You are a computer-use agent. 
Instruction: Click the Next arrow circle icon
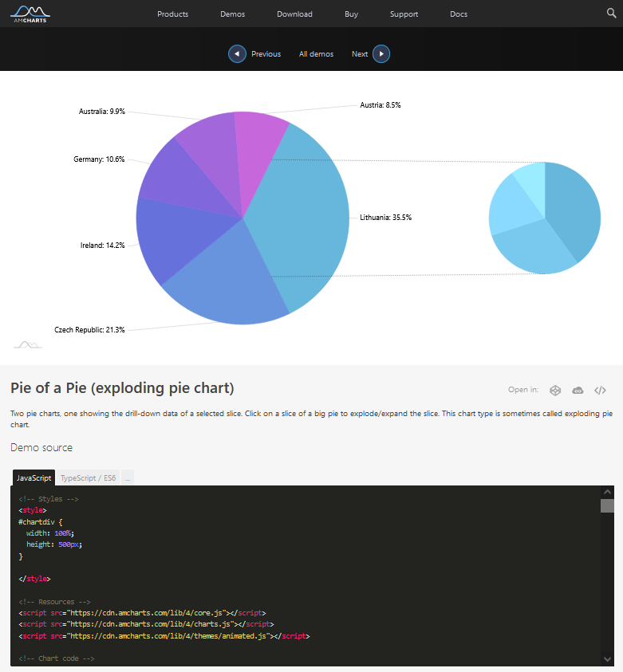tap(381, 54)
